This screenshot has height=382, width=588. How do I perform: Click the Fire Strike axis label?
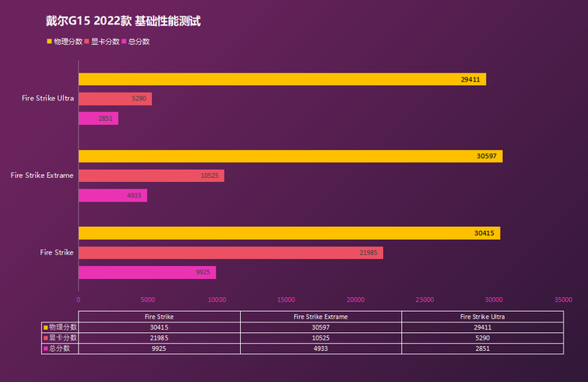(56, 252)
